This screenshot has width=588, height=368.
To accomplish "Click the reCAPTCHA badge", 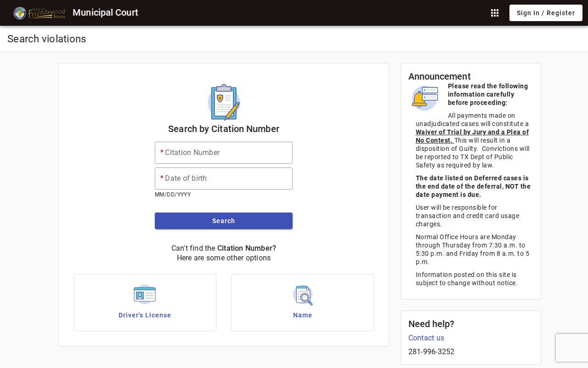I will (572, 348).
